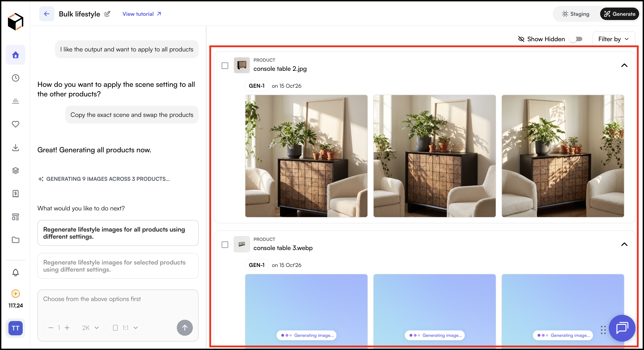Viewport: 644px width, 350px height.
Task: Open the folder icon in sidebar
Action: [x=16, y=240]
